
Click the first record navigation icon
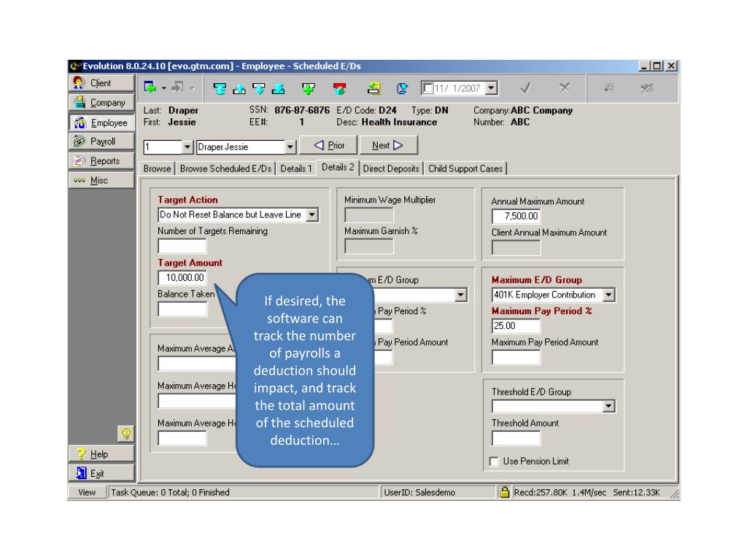coord(219,88)
